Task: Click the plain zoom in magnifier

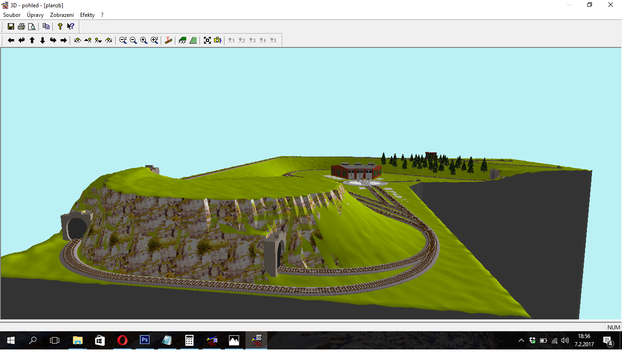Action: pyautogui.click(x=144, y=40)
